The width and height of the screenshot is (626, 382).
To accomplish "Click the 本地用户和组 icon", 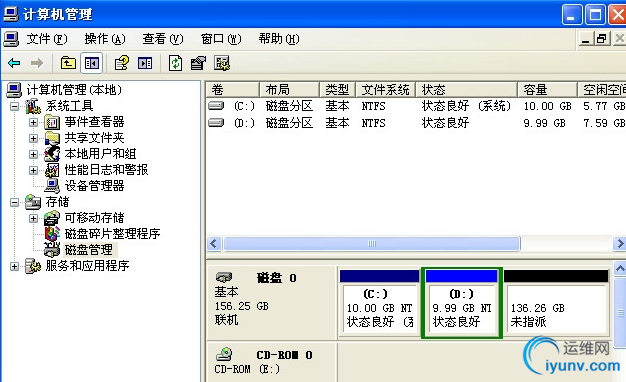I will [x=52, y=154].
